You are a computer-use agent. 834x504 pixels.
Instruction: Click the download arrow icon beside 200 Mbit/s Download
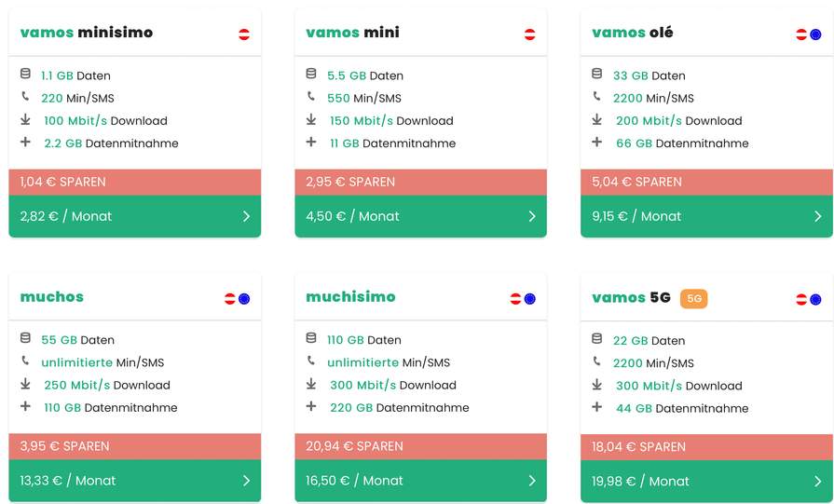596,119
